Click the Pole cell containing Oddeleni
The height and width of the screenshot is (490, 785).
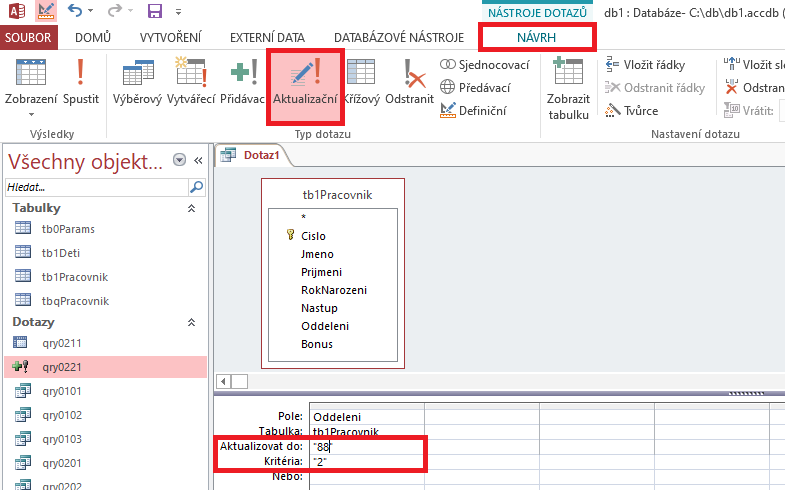coord(367,416)
